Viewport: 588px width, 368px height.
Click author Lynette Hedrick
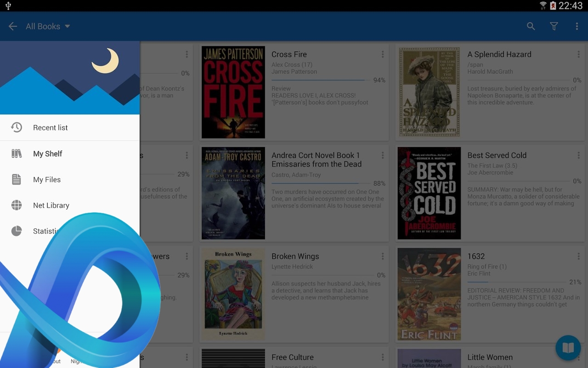tap(292, 267)
